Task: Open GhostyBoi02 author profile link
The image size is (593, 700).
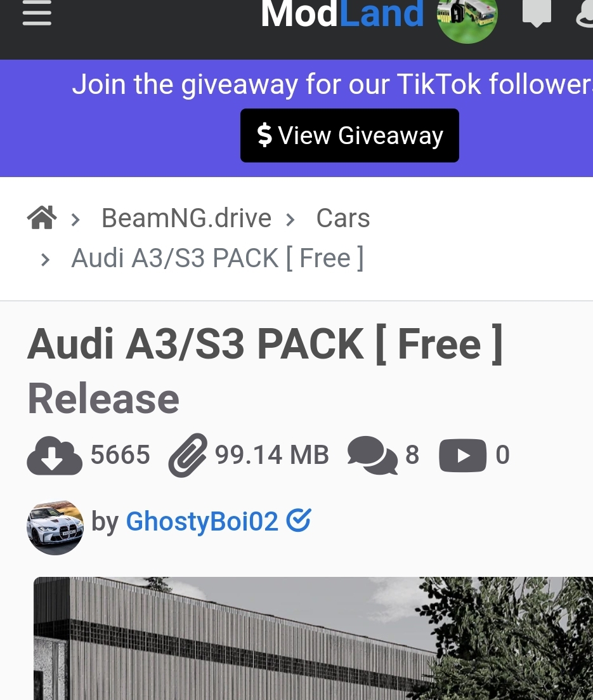Action: click(202, 521)
